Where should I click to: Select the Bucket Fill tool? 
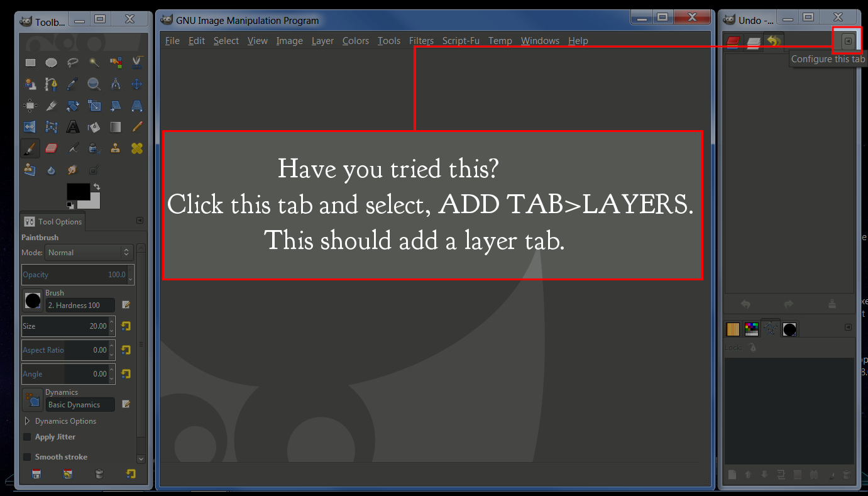pyautogui.click(x=94, y=126)
